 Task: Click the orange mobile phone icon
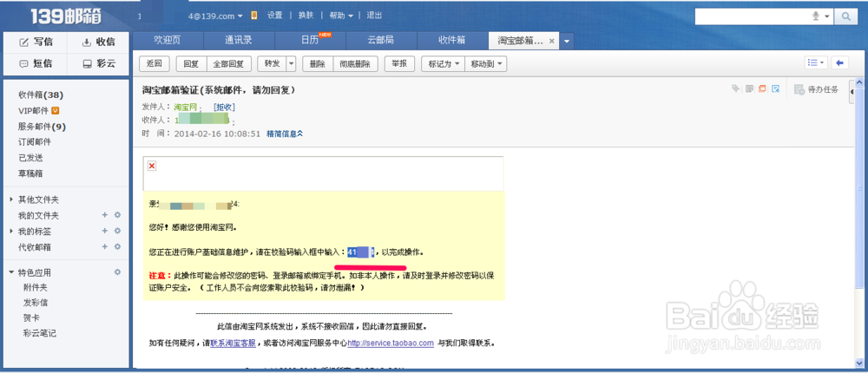point(253,16)
